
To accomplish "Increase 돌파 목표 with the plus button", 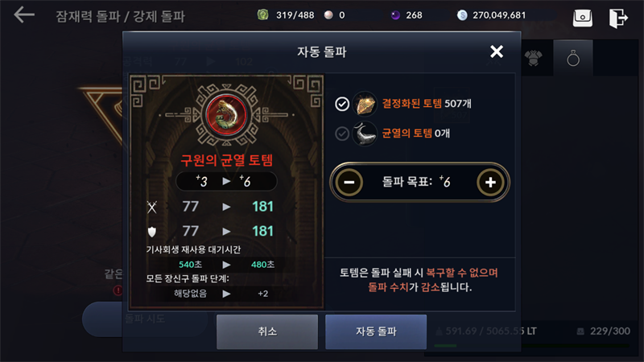I will click(x=490, y=183).
